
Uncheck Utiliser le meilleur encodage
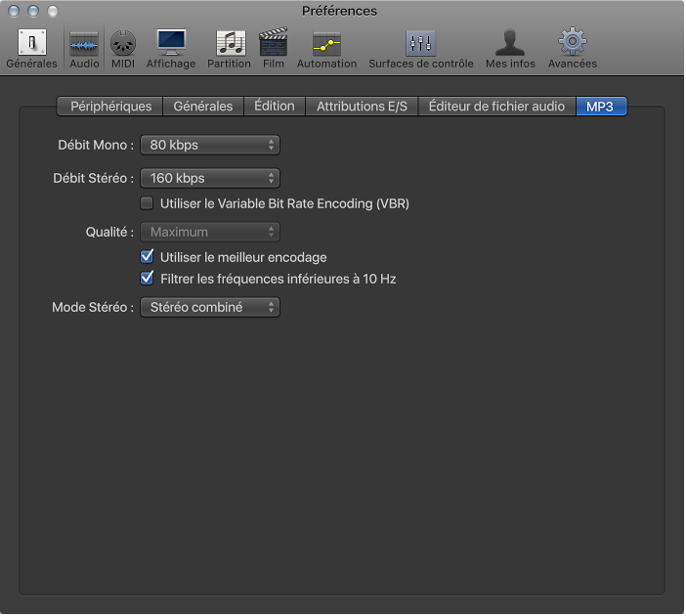147,256
